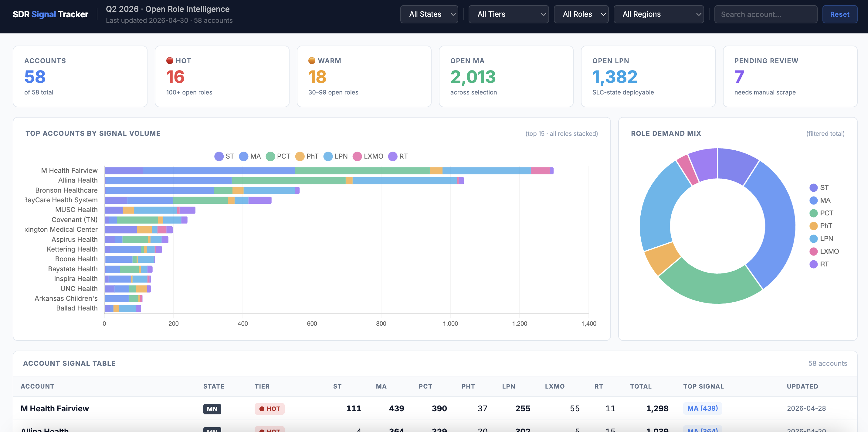Click Ballad Health label in bar chart
868x432 pixels.
(77, 308)
